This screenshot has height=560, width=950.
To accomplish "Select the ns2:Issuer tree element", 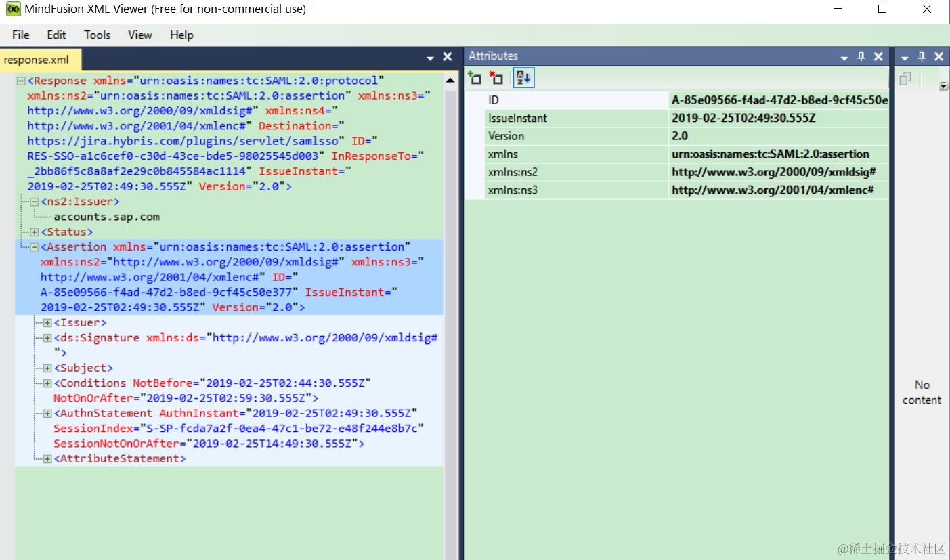I will 80,202.
